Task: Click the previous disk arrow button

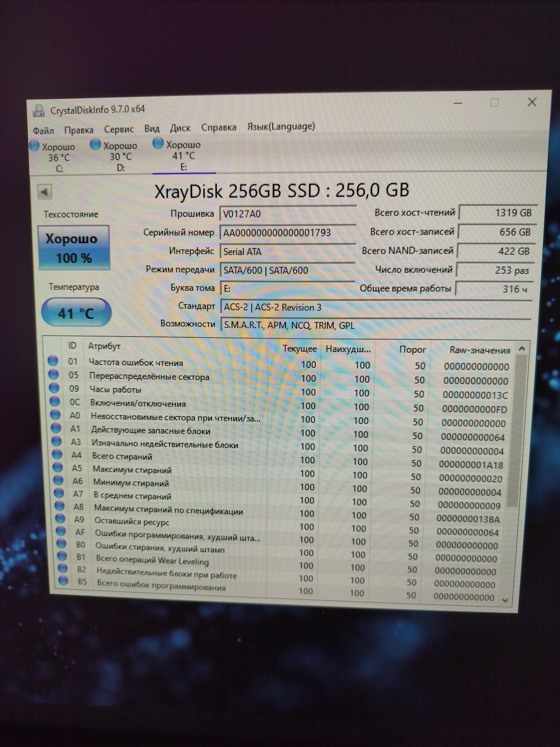Action: coord(44,192)
